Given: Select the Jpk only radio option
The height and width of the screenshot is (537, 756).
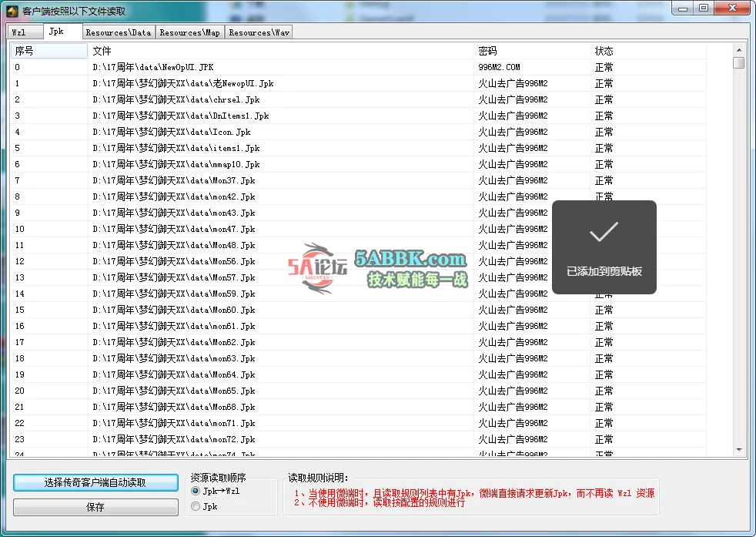Looking at the screenshot, I should [196, 506].
